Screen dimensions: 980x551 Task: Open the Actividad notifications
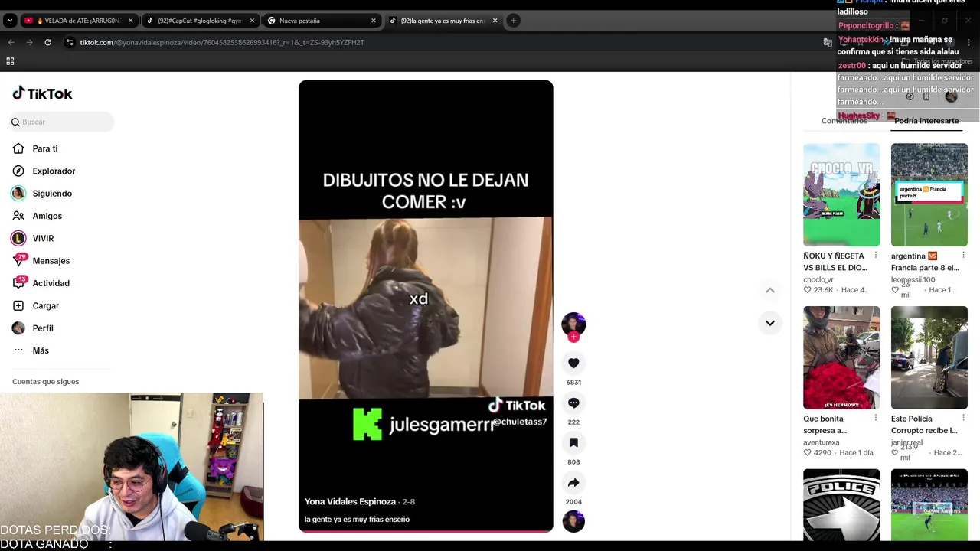(x=51, y=283)
